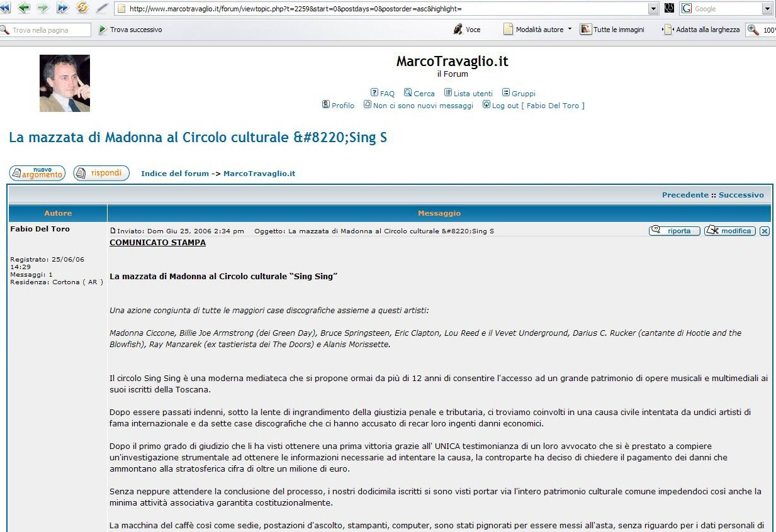Image resolution: width=776 pixels, height=532 pixels.
Task: Click the browser back arrow icon
Action: 24,8
